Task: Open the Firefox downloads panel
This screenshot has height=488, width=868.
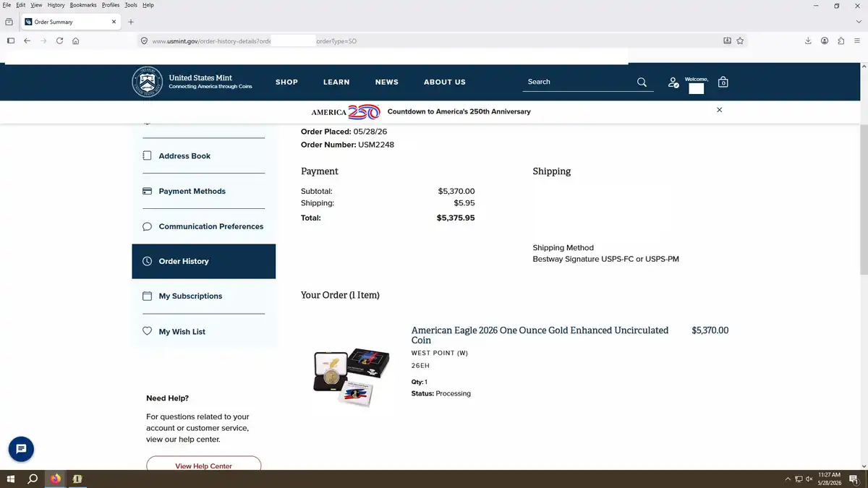Action: pos(808,40)
